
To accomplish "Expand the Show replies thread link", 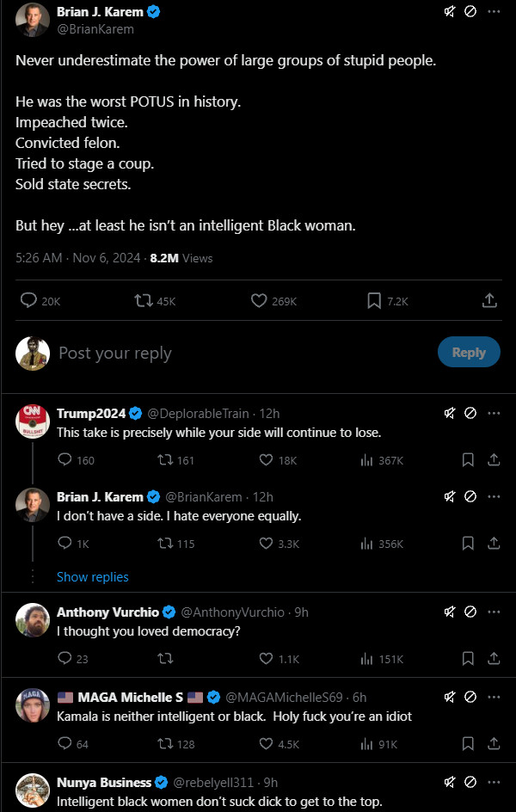I will tap(92, 577).
